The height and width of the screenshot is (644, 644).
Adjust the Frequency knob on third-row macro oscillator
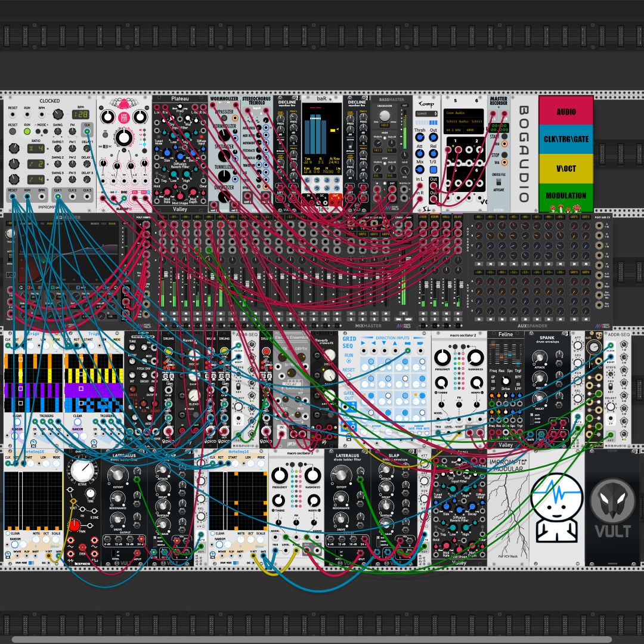442,357
